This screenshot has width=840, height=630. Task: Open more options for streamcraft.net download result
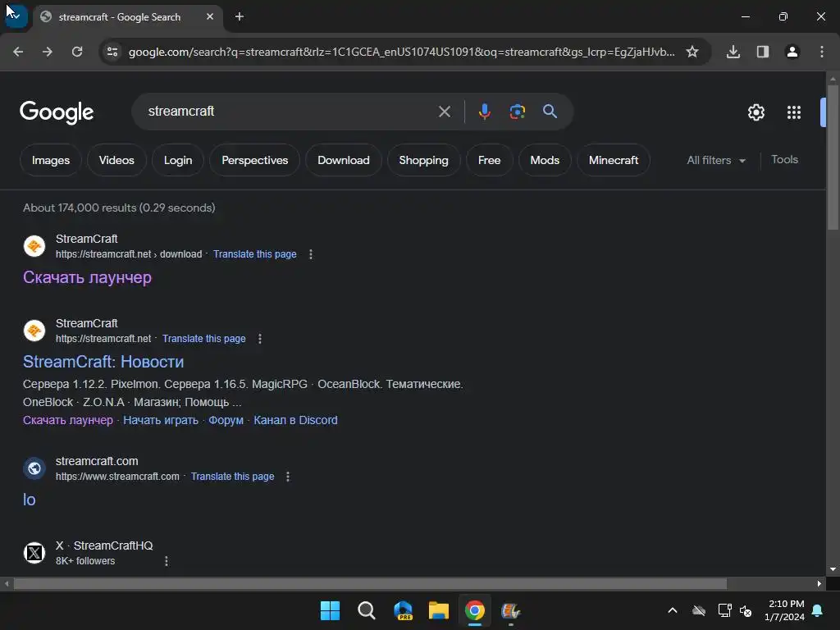pyautogui.click(x=311, y=254)
